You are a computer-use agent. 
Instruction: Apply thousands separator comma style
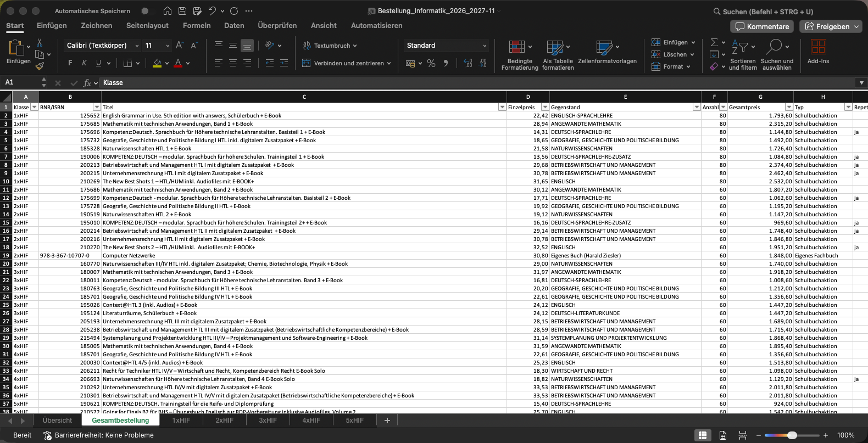click(446, 63)
